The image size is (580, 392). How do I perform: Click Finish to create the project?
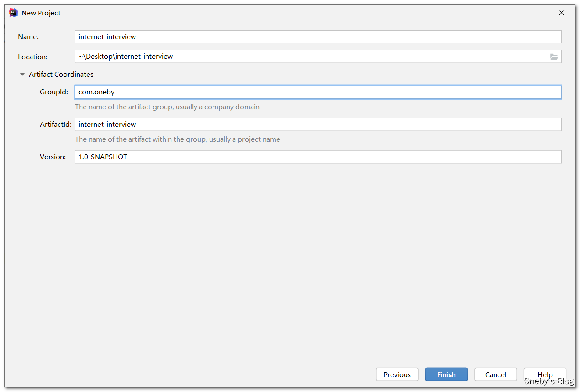coord(446,374)
